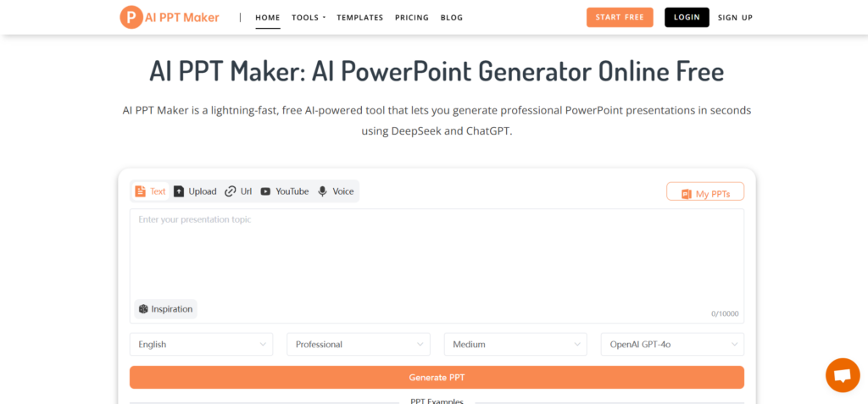The height and width of the screenshot is (404, 868).
Task: Click the black Login button
Action: pyautogui.click(x=687, y=18)
